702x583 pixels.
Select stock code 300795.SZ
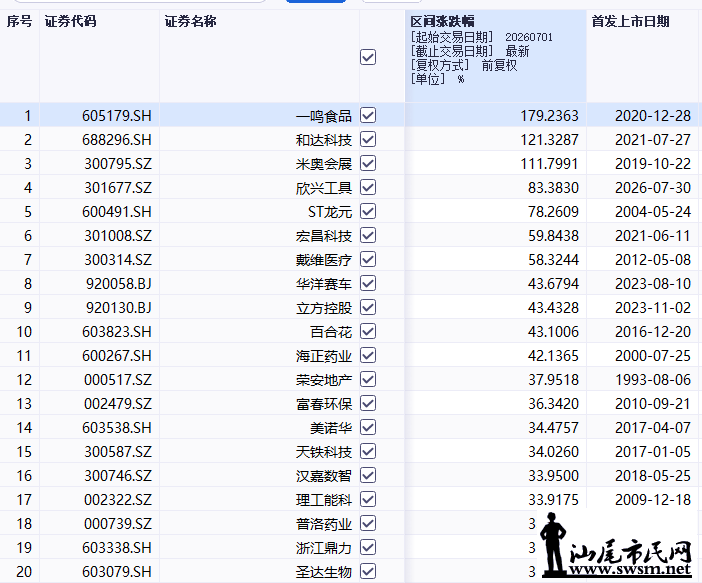click(118, 164)
